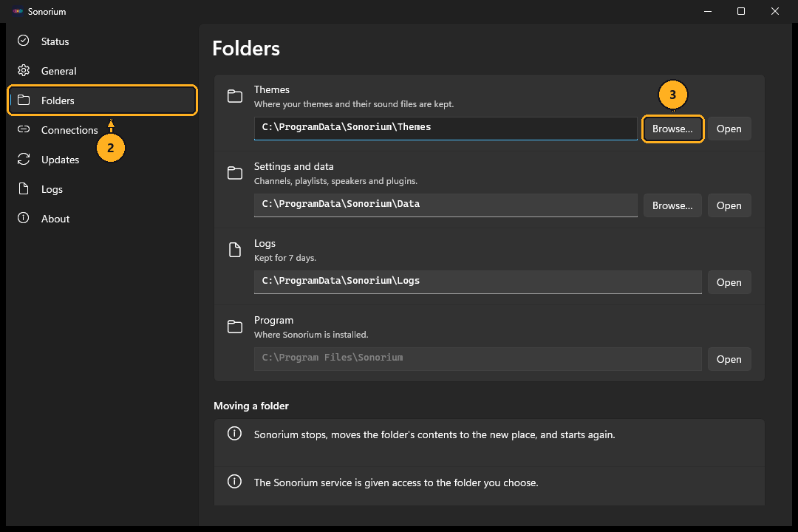Click the General gear icon

tap(24, 70)
